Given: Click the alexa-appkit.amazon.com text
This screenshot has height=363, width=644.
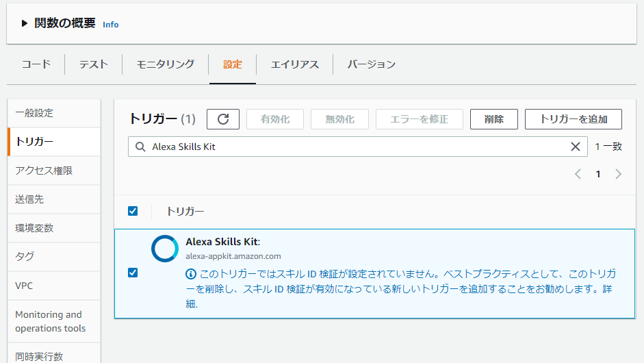Looking at the screenshot, I should [x=233, y=256].
